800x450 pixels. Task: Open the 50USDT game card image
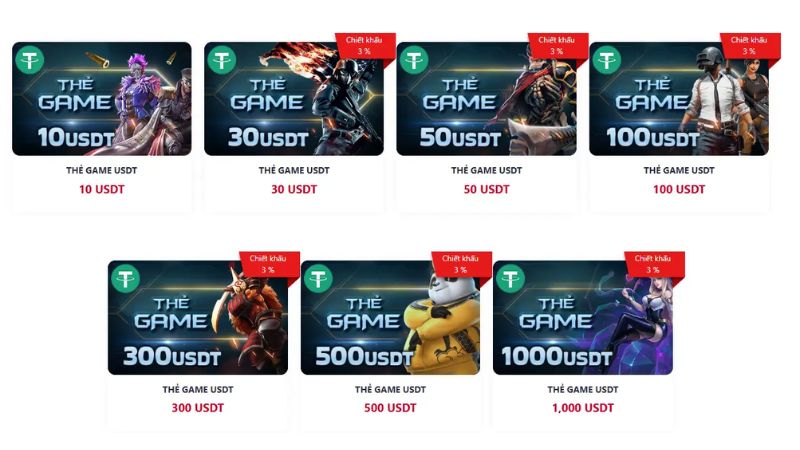coord(486,99)
